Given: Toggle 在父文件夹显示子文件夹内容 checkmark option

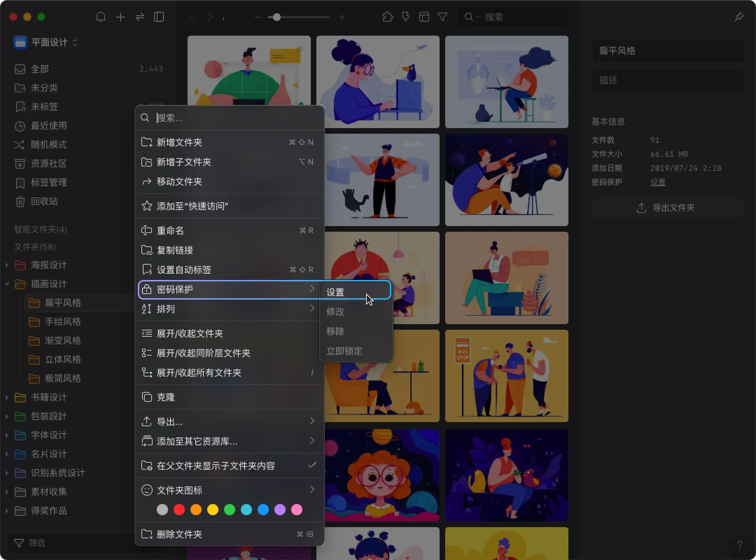Looking at the screenshot, I should [x=230, y=466].
